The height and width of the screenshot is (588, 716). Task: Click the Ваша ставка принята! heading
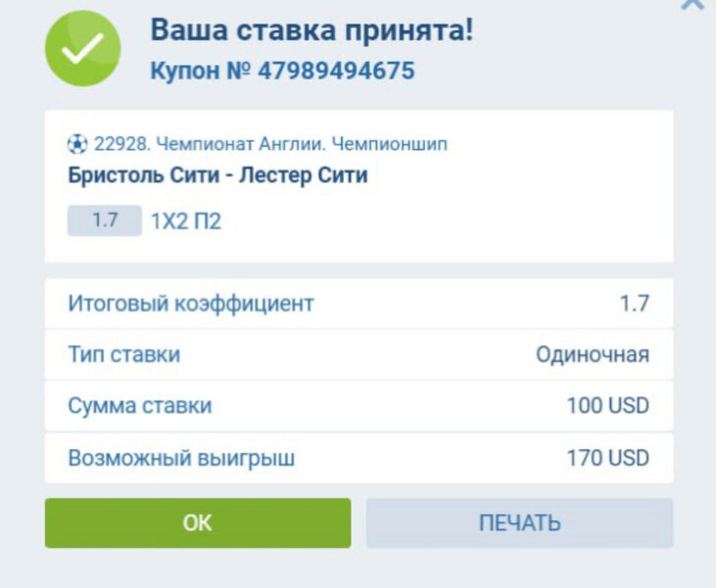(x=311, y=29)
